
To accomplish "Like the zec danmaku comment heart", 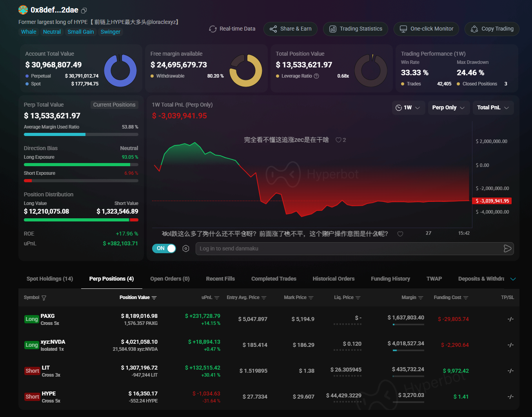I will point(338,140).
